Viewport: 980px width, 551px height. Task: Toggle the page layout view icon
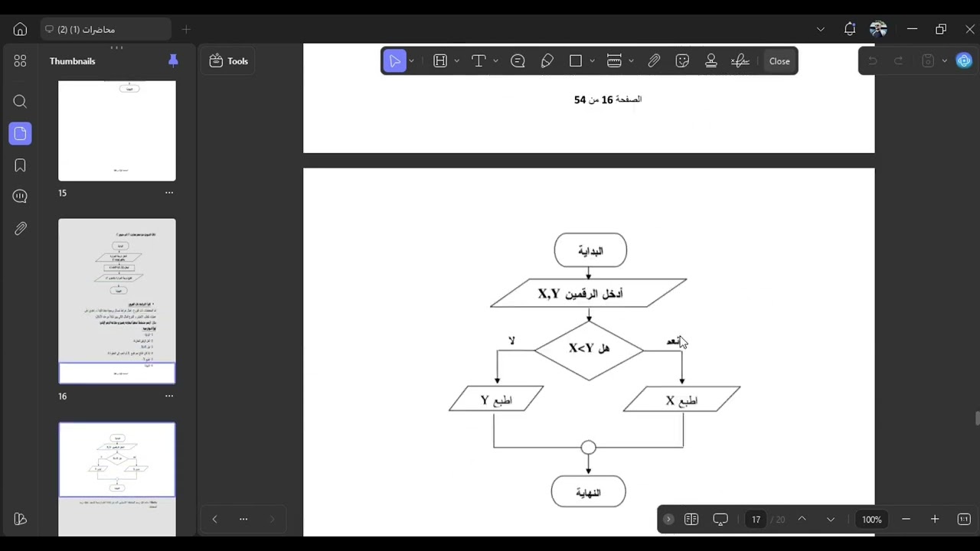click(691, 519)
